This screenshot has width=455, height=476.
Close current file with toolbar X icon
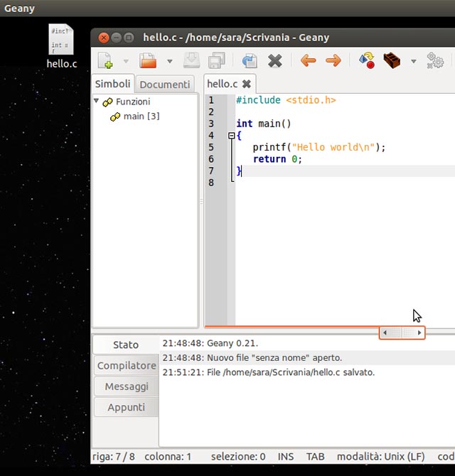point(275,61)
